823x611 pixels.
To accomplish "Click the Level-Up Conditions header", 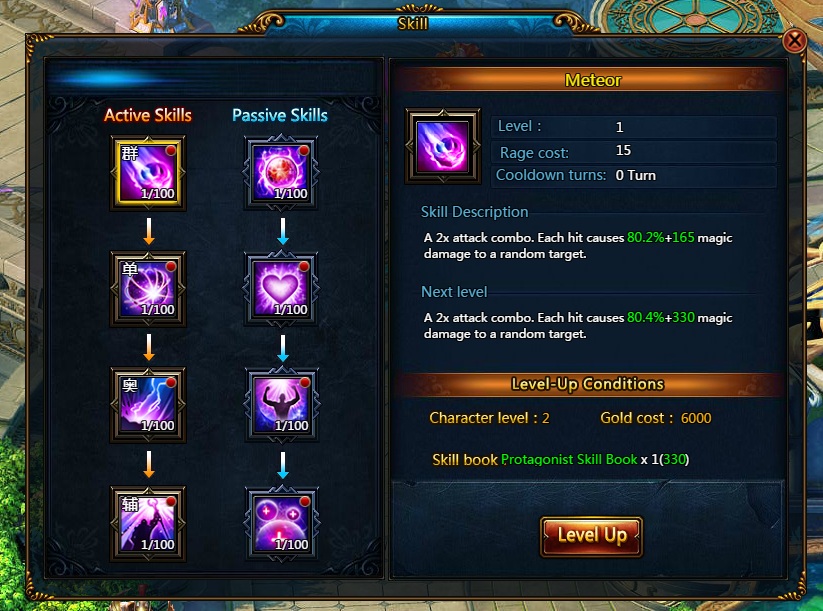I will point(588,384).
